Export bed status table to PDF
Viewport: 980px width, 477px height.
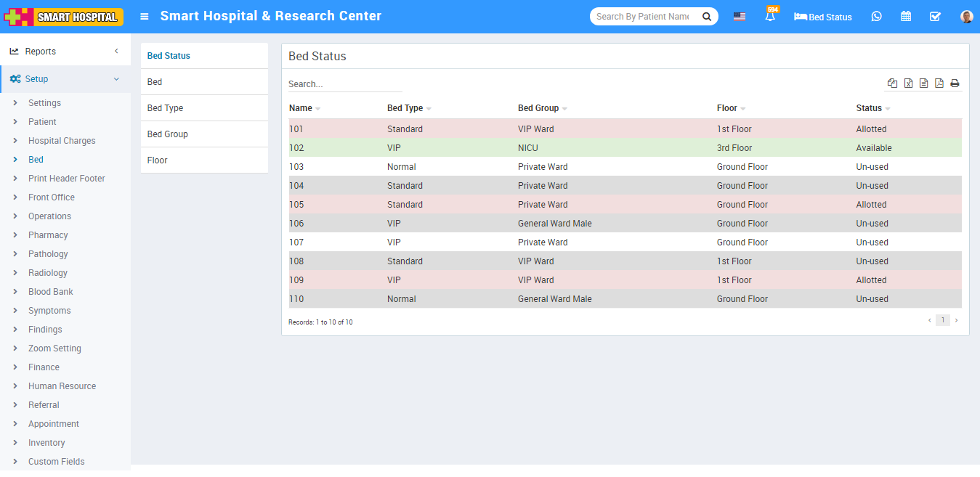[939, 83]
